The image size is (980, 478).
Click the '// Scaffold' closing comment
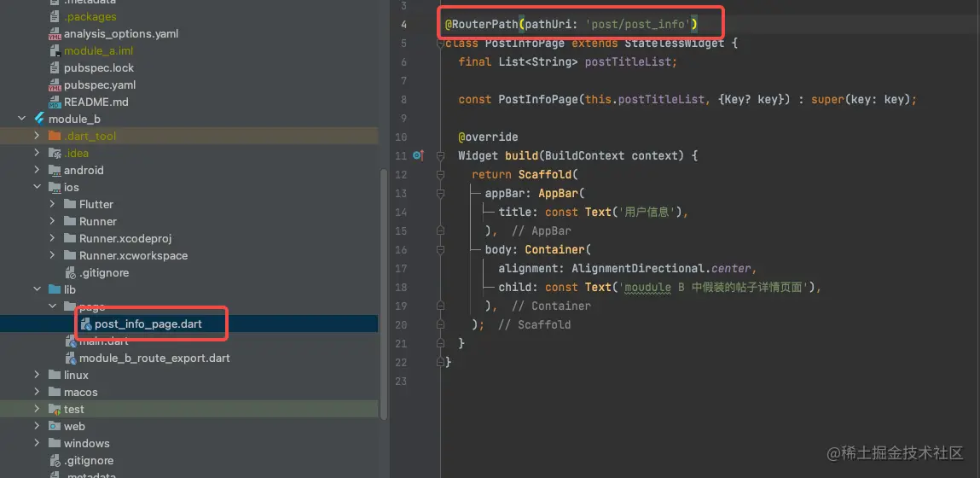coord(535,324)
